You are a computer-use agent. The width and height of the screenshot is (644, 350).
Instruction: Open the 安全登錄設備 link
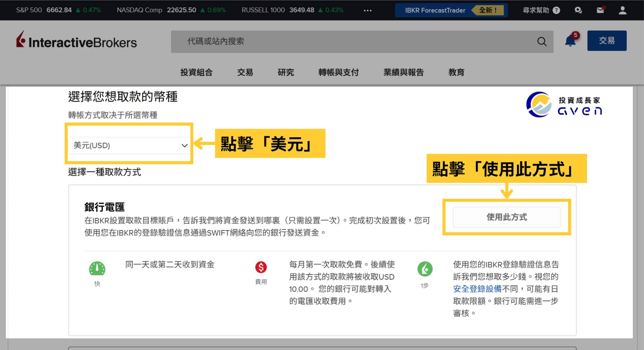click(477, 289)
